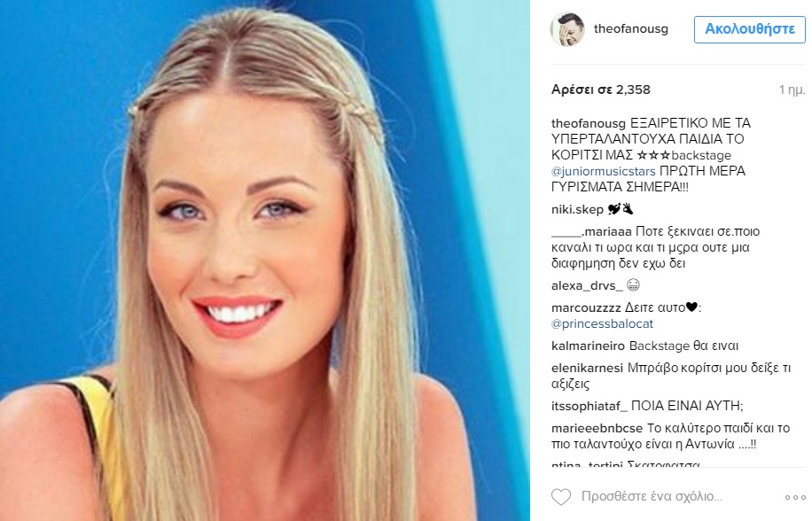Open theofanousg username in caption
The image size is (812, 521).
tap(589, 123)
